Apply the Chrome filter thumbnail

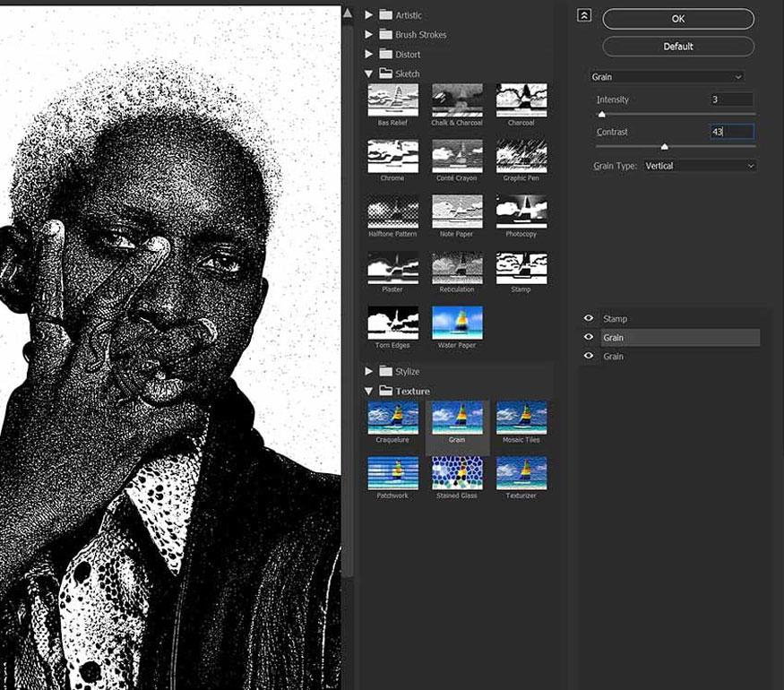click(393, 156)
